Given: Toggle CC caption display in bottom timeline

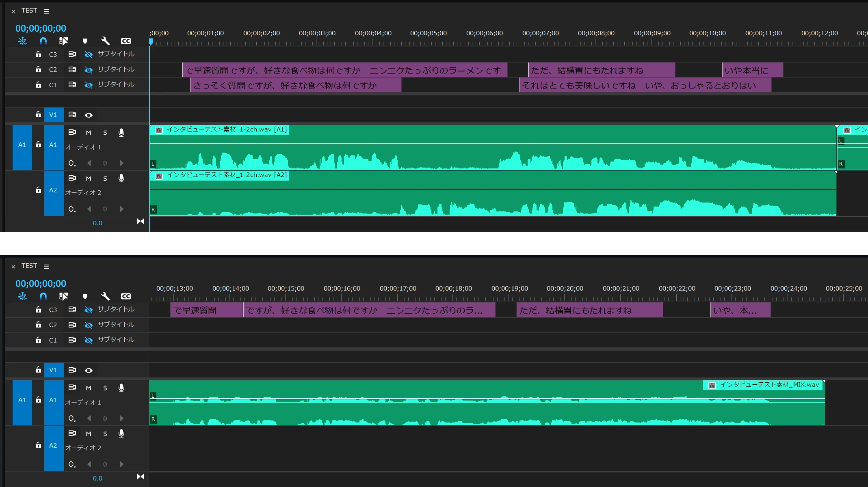Looking at the screenshot, I should (x=126, y=296).
